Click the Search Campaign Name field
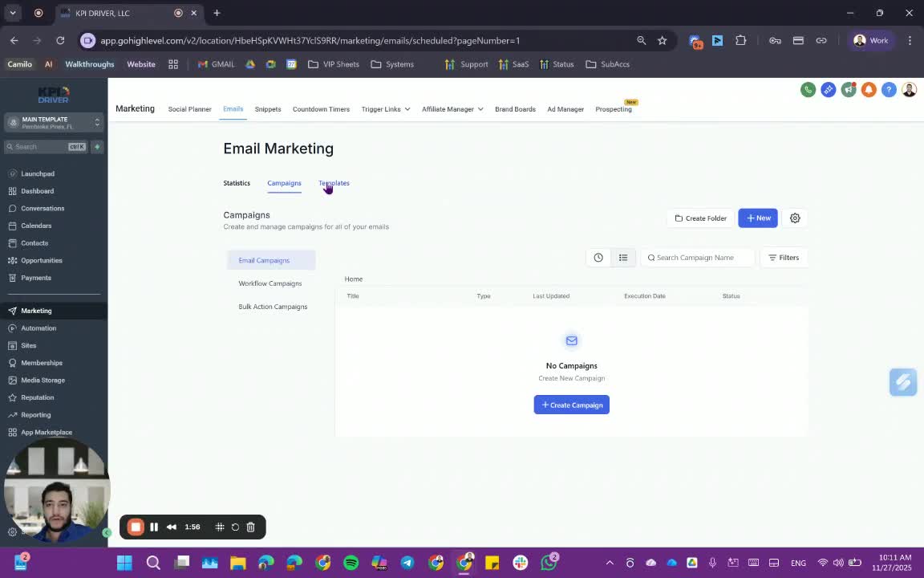 (698, 258)
